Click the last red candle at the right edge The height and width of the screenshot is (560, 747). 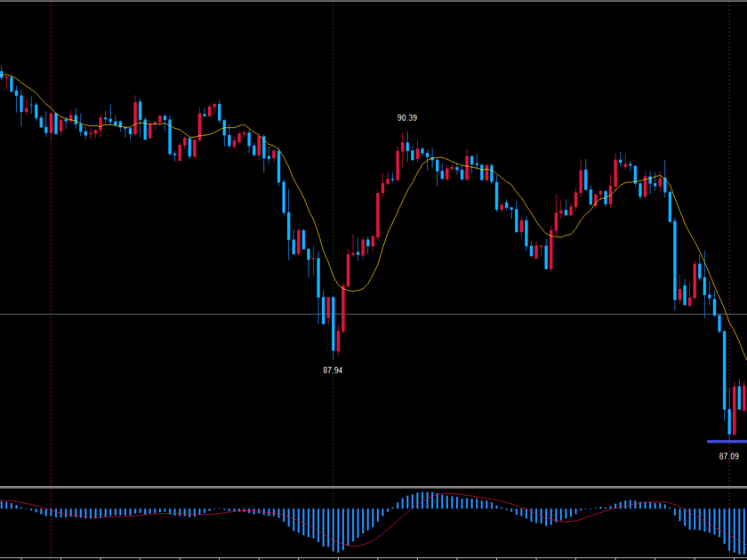(743, 394)
